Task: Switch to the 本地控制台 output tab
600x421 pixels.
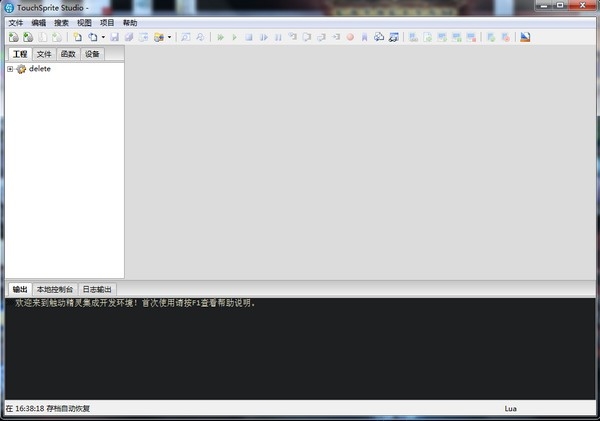Action: coord(55,289)
